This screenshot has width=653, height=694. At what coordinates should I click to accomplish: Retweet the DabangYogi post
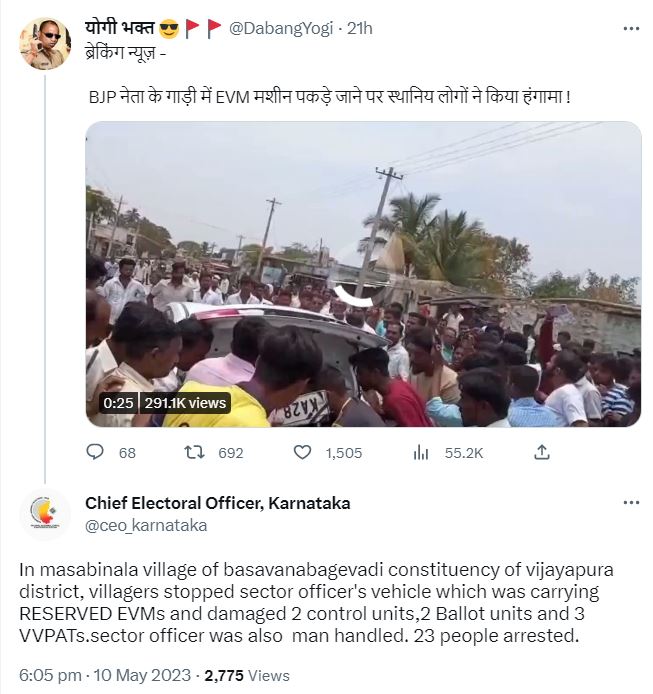[196, 453]
